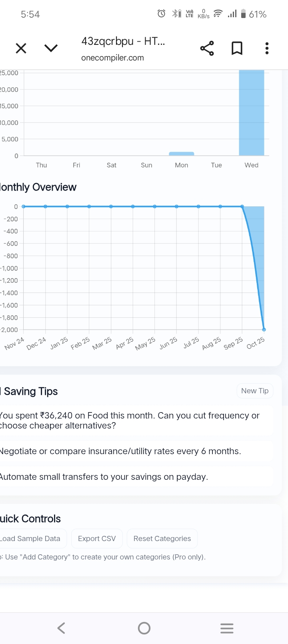Tap the share icon
Screen dimensions: 288x644
pyautogui.click(x=207, y=48)
